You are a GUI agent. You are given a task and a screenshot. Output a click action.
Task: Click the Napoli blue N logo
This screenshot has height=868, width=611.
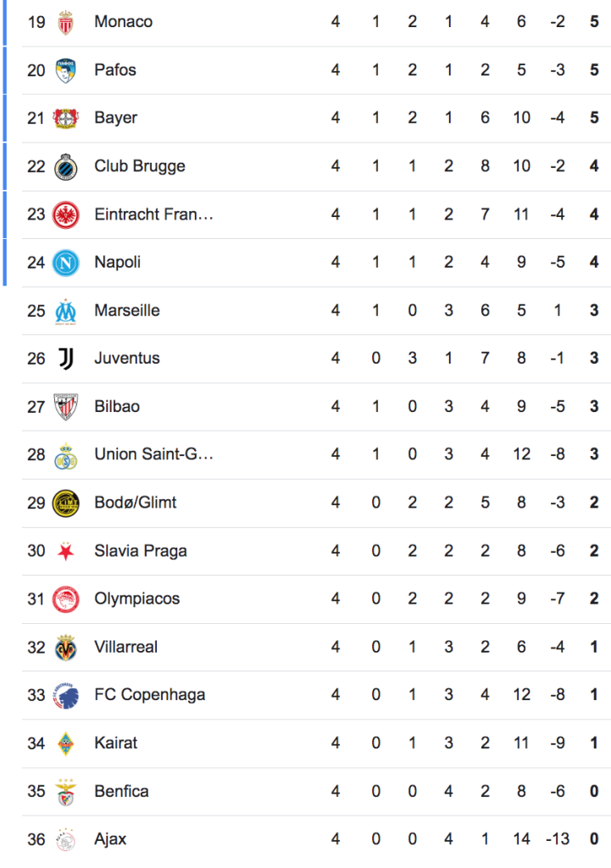tap(65, 263)
